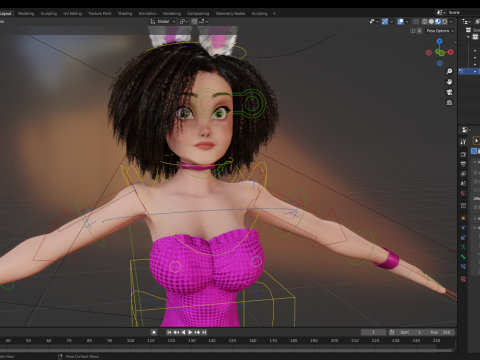Select wireframe viewport shading
This screenshot has width=480, height=360.
pos(425,22)
